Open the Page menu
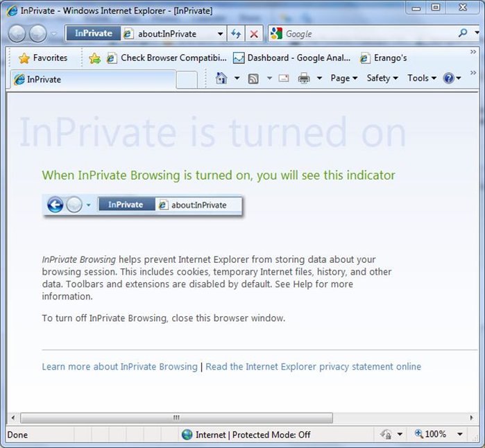Viewport: 485px width, 448px height. [344, 78]
